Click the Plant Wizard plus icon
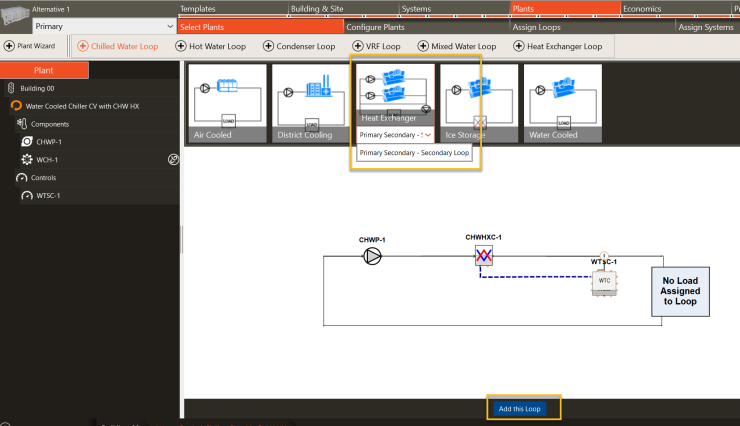The width and height of the screenshot is (740, 426). (9, 46)
